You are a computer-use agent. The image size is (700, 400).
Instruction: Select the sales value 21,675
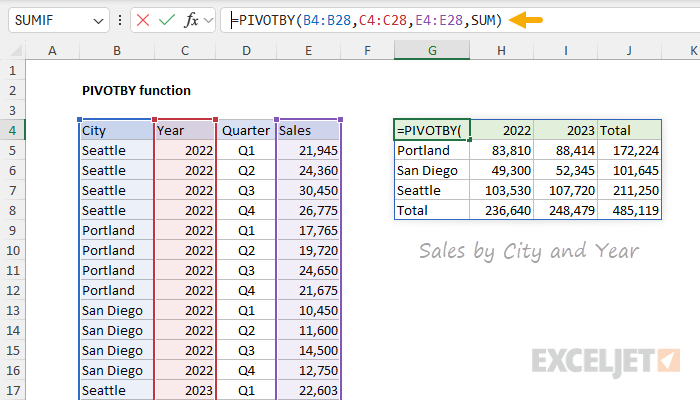[308, 291]
